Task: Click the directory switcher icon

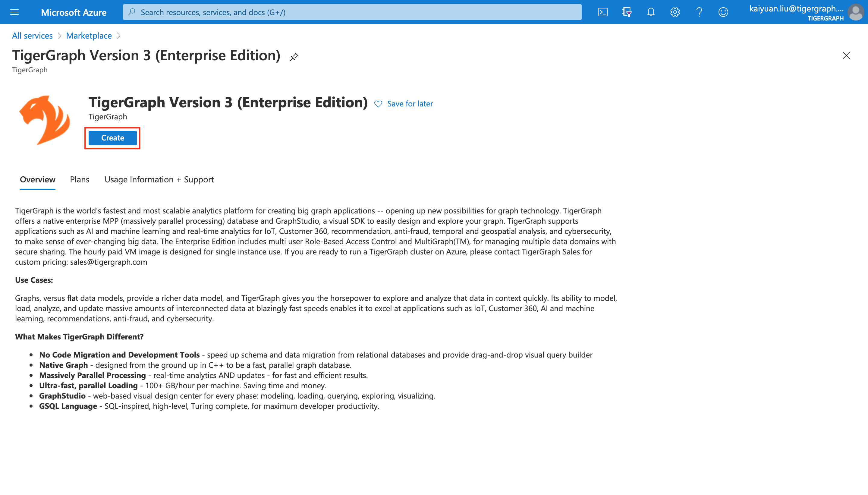Action: pyautogui.click(x=627, y=12)
